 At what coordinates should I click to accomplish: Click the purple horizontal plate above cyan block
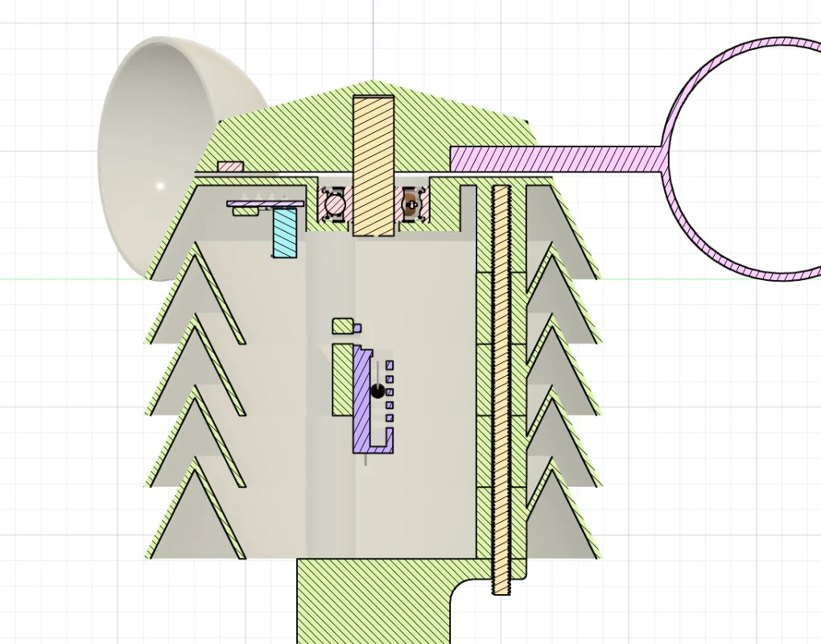(x=266, y=204)
